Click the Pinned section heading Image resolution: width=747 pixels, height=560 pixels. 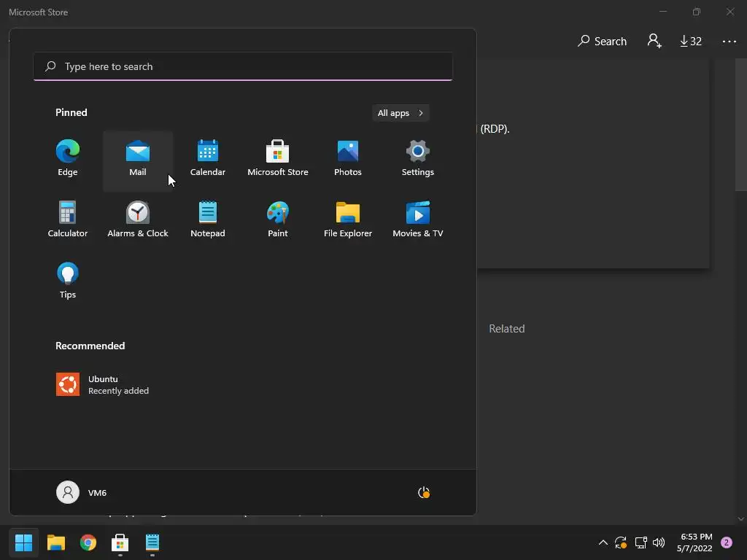point(71,112)
